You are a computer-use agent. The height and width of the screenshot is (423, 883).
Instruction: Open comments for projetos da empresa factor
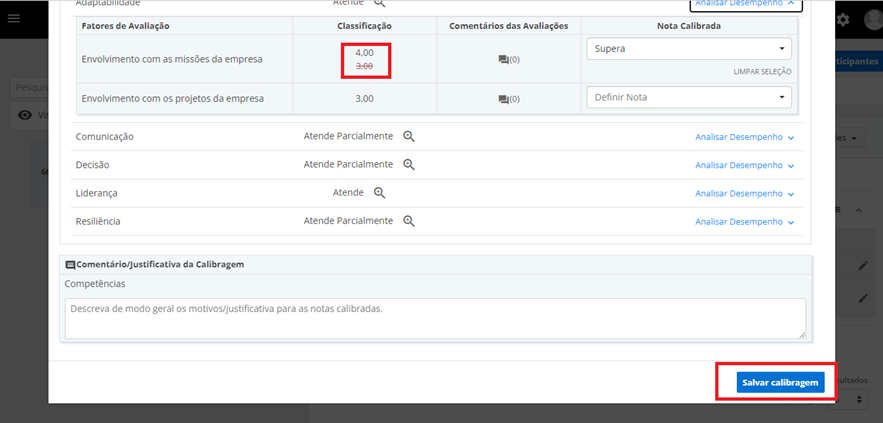click(x=508, y=99)
